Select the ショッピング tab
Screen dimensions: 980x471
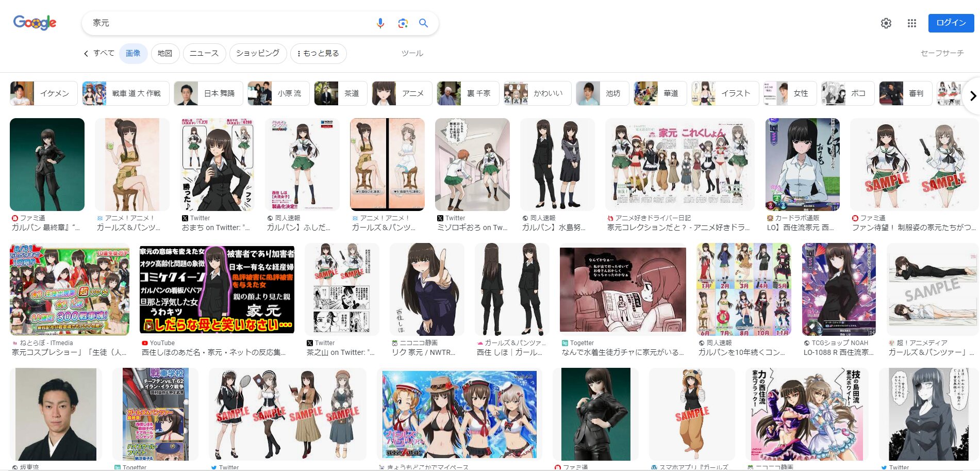tap(258, 54)
